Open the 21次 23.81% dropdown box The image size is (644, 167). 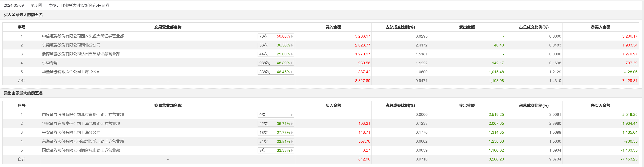(x=275, y=142)
